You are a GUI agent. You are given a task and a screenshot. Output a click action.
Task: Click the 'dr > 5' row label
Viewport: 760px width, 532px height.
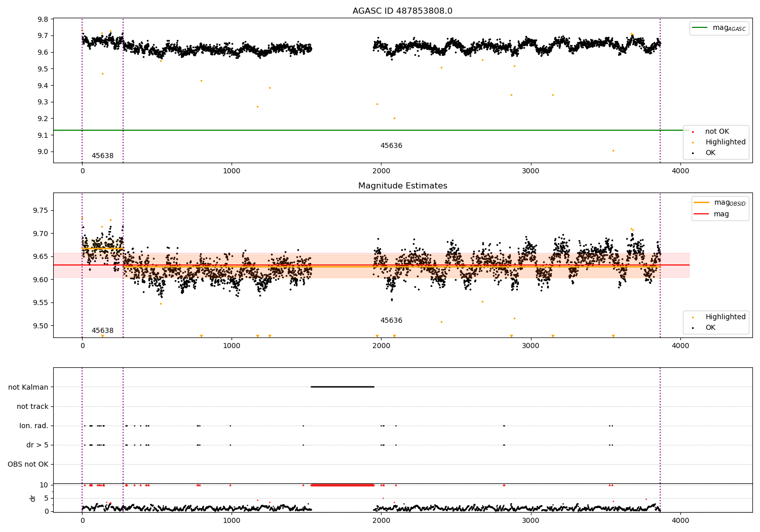(37, 445)
